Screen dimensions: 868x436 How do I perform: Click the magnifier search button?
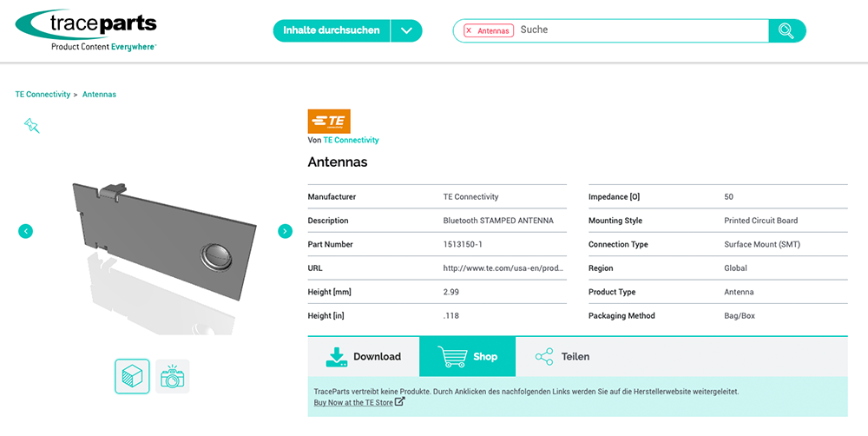coord(786,30)
